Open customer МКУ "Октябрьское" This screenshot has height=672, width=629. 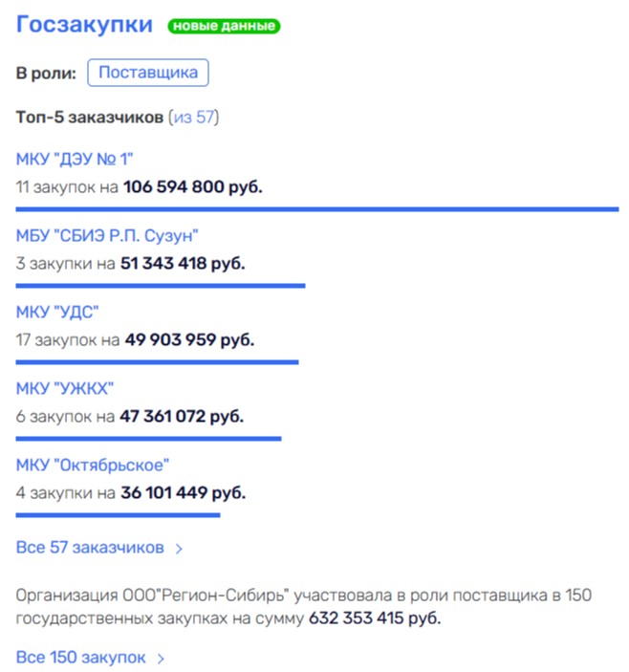pyautogui.click(x=93, y=465)
